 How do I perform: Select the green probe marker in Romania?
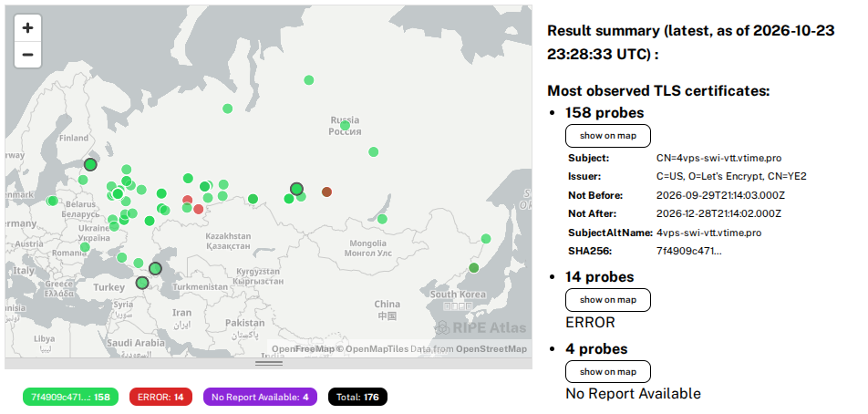(85, 247)
